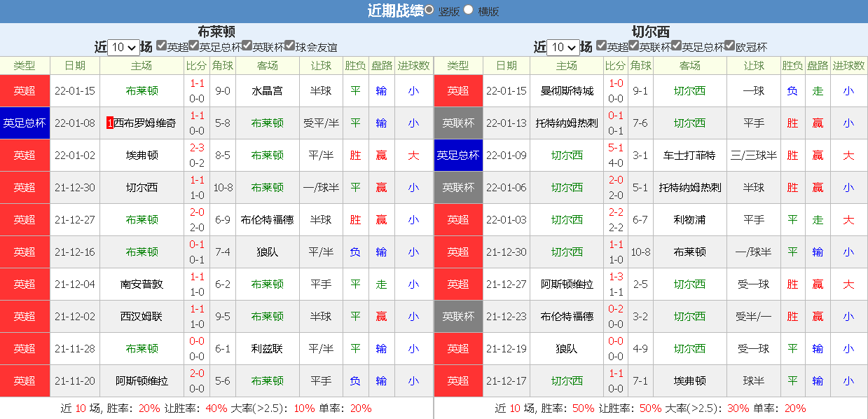The width and height of the screenshot is (868, 419).
Task: Click the 球半 handicap cell against 埃弗顿
Action: pos(754,380)
